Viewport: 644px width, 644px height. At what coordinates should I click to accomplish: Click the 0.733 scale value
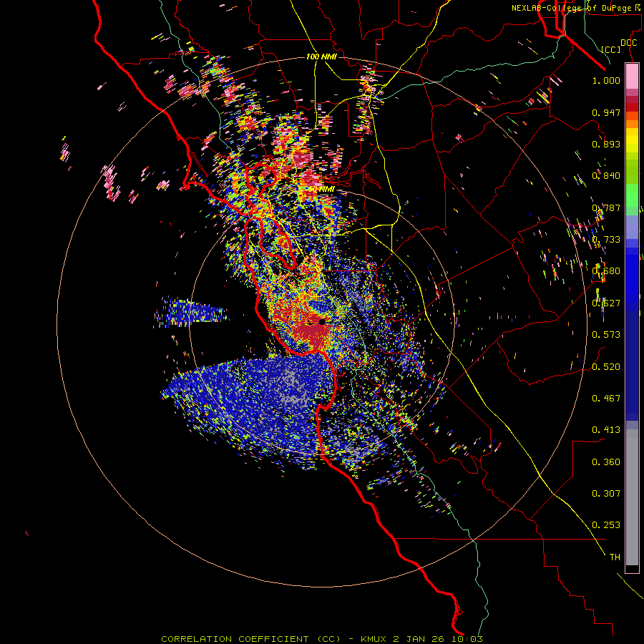point(606,240)
